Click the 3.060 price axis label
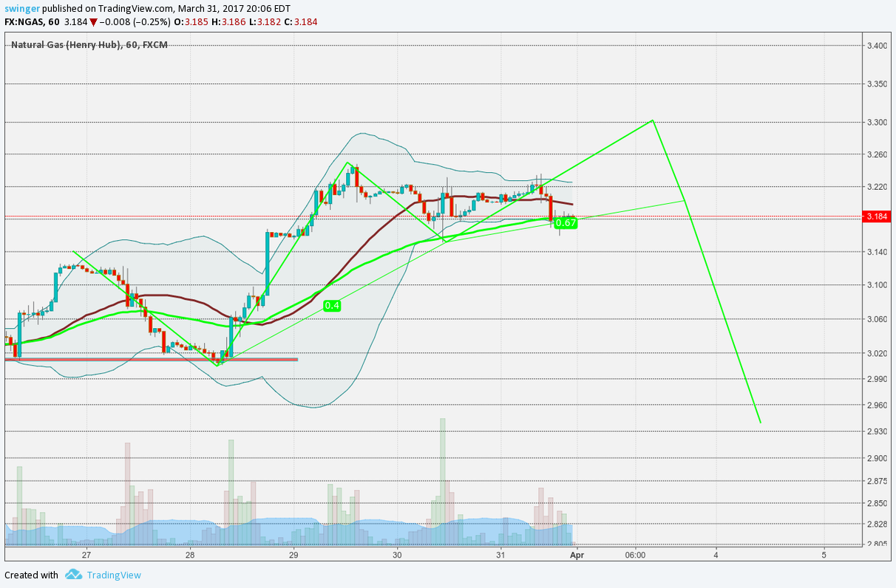This screenshot has width=896, height=588. [x=876, y=319]
